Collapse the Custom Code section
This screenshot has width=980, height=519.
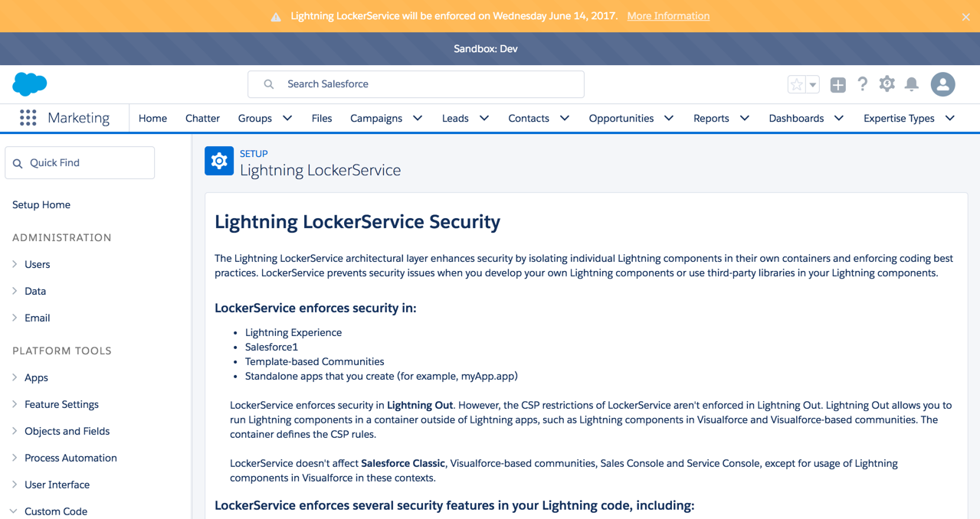tap(15, 511)
